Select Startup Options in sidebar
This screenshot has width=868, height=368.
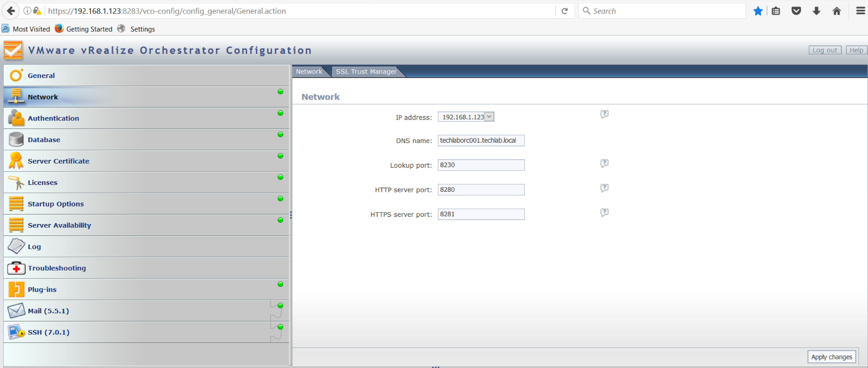pos(146,204)
